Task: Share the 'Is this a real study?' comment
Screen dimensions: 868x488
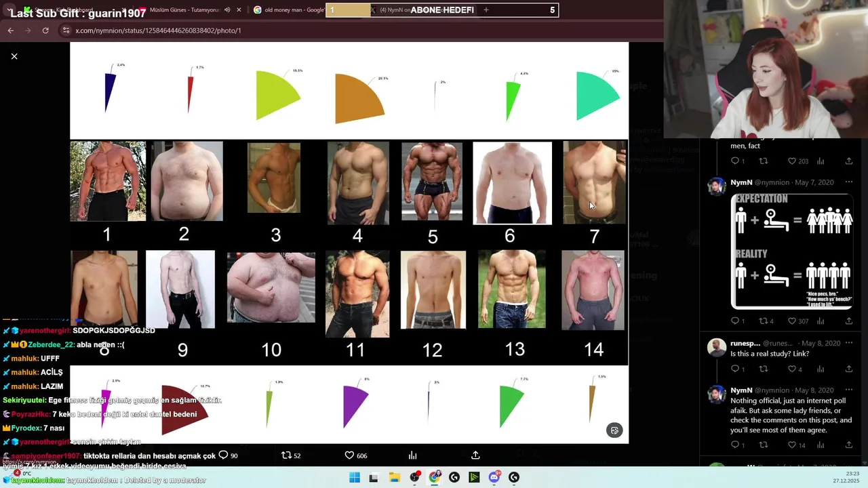Action: (849, 369)
